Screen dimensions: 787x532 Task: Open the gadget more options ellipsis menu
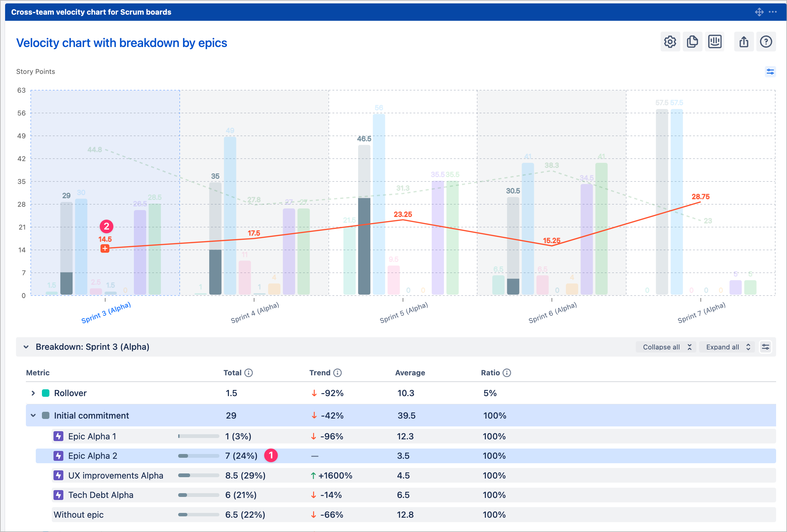(x=773, y=12)
